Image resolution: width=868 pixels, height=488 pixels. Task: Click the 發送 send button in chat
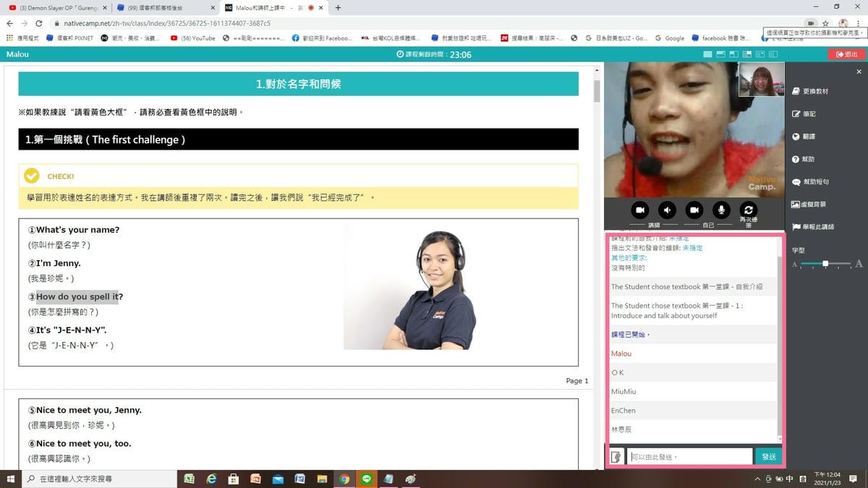pyautogui.click(x=769, y=455)
